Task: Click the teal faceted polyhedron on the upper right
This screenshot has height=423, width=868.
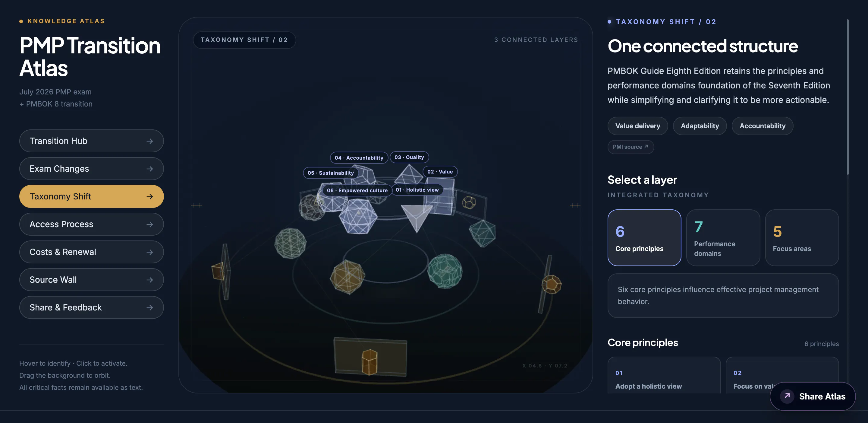Action: click(483, 233)
